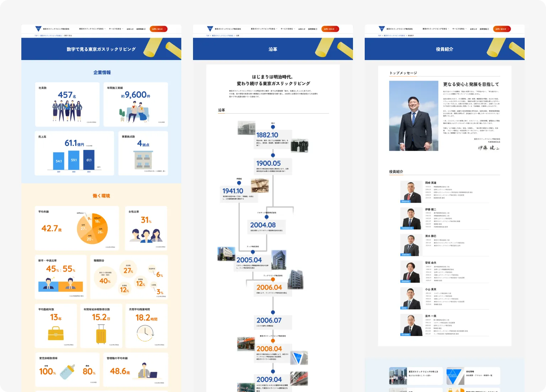
Task: Click the office tower photo beside 2005.04
Action: pos(279,260)
